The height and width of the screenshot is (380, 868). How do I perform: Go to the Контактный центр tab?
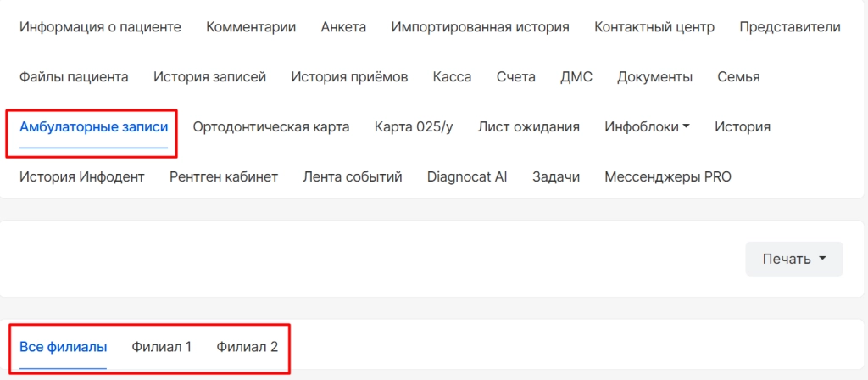pos(654,27)
